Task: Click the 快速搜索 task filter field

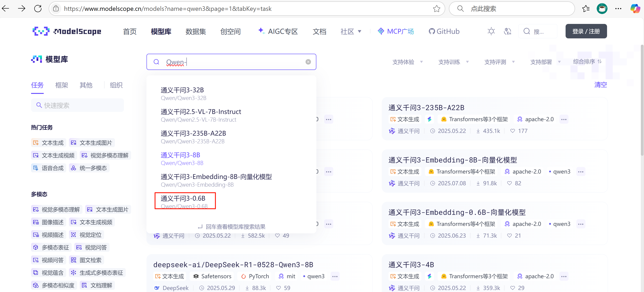Action: point(78,105)
